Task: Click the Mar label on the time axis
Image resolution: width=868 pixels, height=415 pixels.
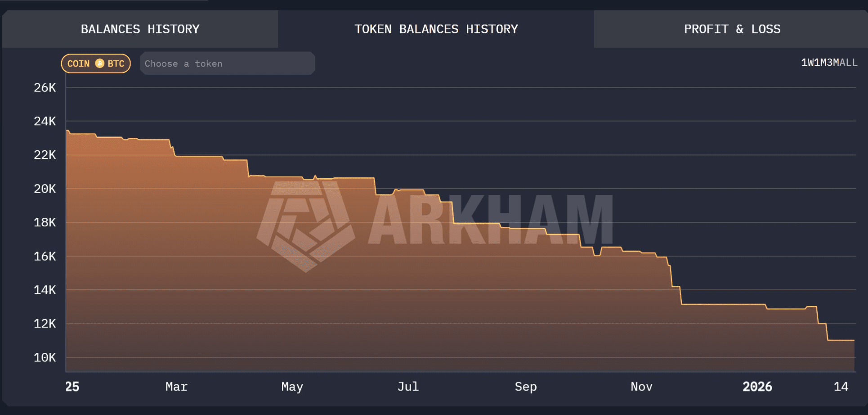Action: (176, 387)
